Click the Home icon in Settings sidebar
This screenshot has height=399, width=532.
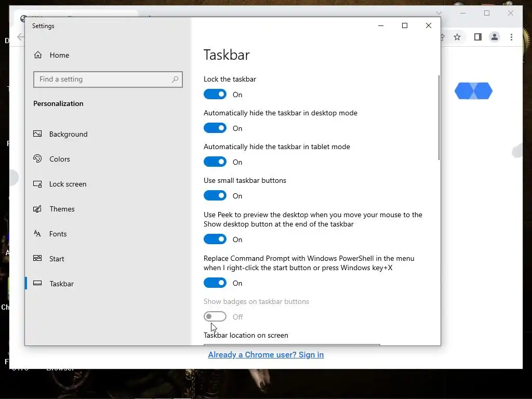click(37, 55)
